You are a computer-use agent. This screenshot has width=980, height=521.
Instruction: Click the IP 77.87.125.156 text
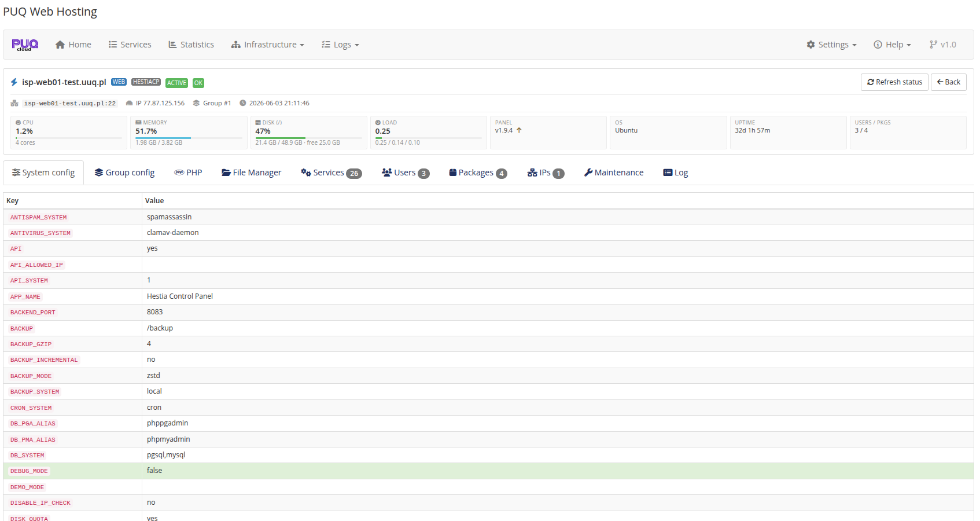160,103
